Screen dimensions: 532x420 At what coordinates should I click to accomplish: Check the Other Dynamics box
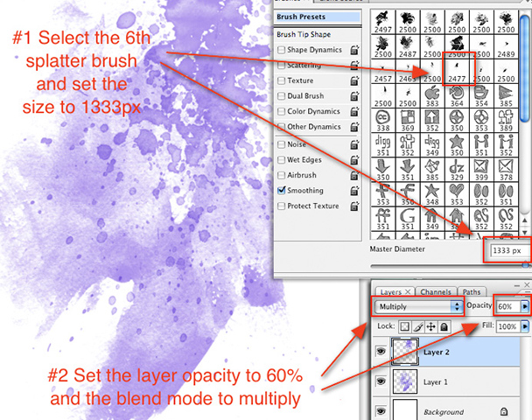click(x=281, y=127)
